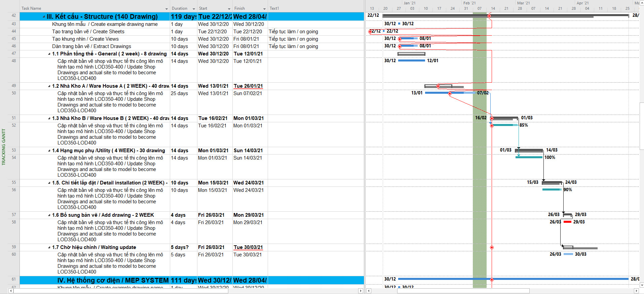Open the Finish column dropdown arrow

264,9
